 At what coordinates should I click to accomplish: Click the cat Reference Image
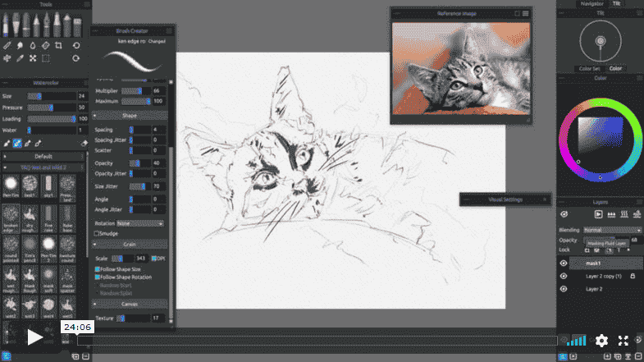coord(461,69)
